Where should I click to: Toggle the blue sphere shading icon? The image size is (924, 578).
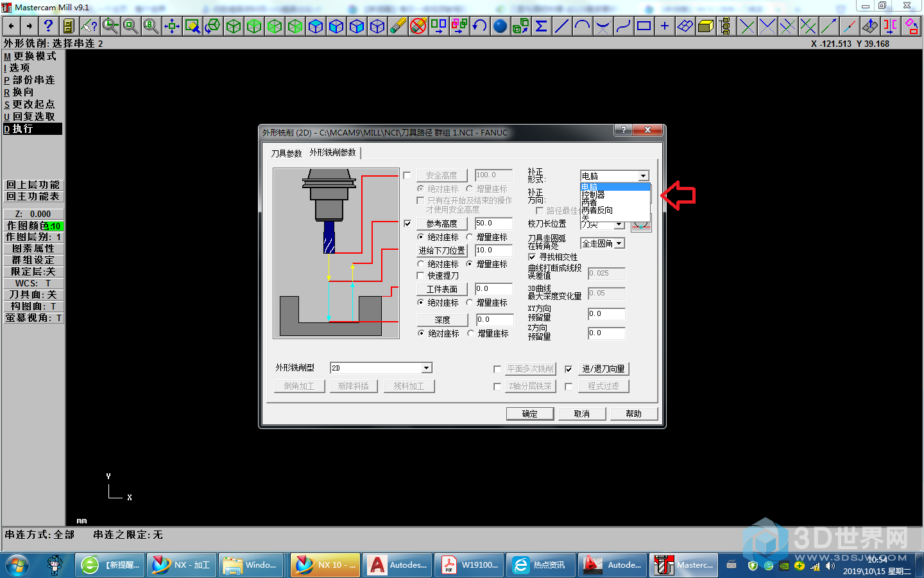[x=500, y=26]
